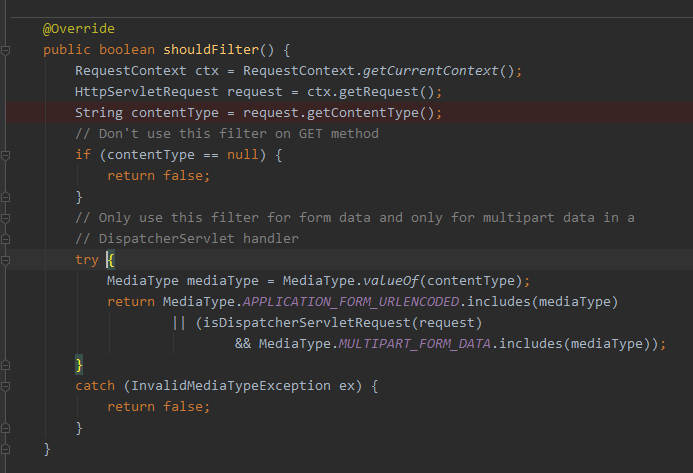Click the highlighted opening brace after try

coord(111,260)
